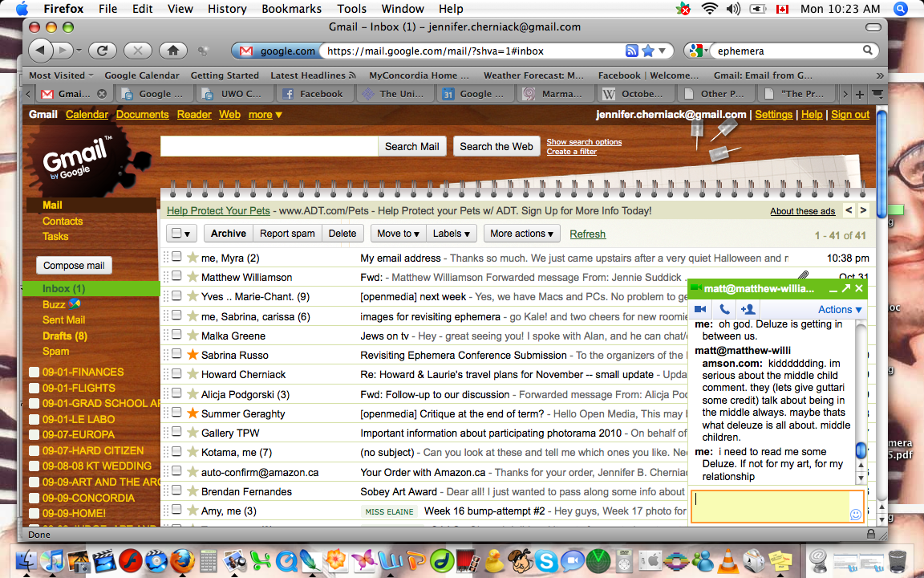
Task: Open VLC from the Dock
Action: tap(728, 560)
